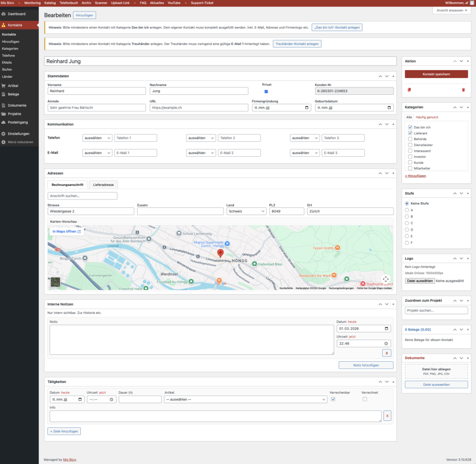Click the red X in Tätigkeiten row
The height and width of the screenshot is (464, 476).
click(387, 416)
